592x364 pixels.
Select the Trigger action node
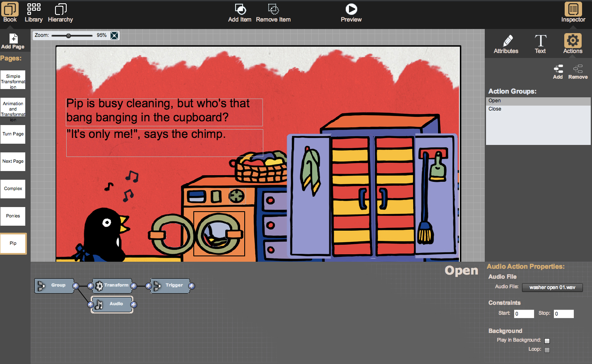coord(170,286)
